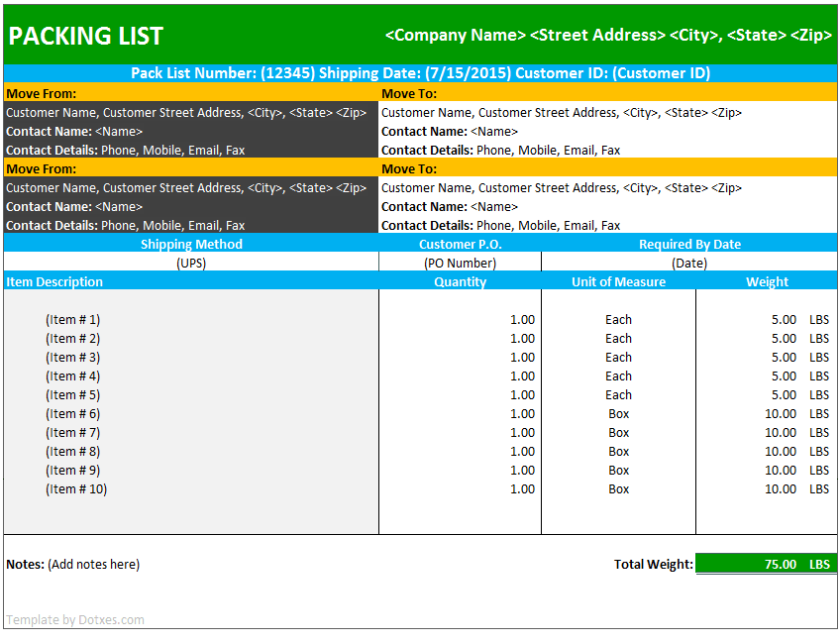Click the Quantity column header
Viewport: 840px width, 644px height.
click(x=461, y=281)
